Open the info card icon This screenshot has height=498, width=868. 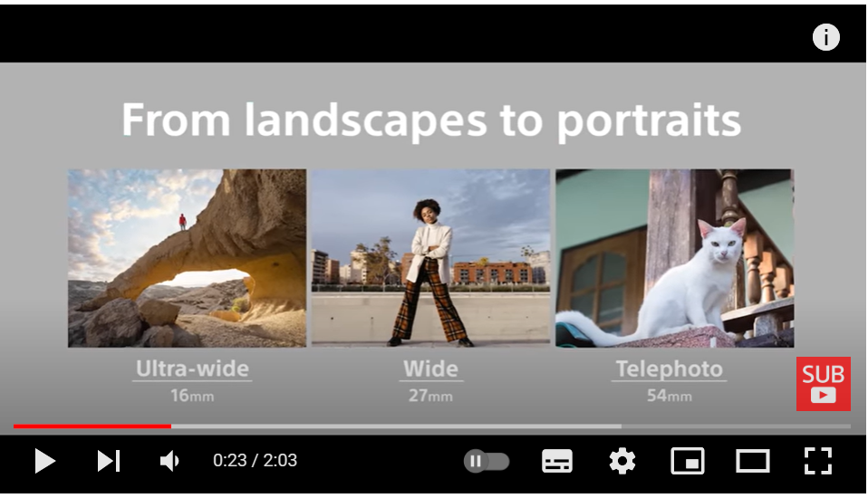pyautogui.click(x=825, y=37)
